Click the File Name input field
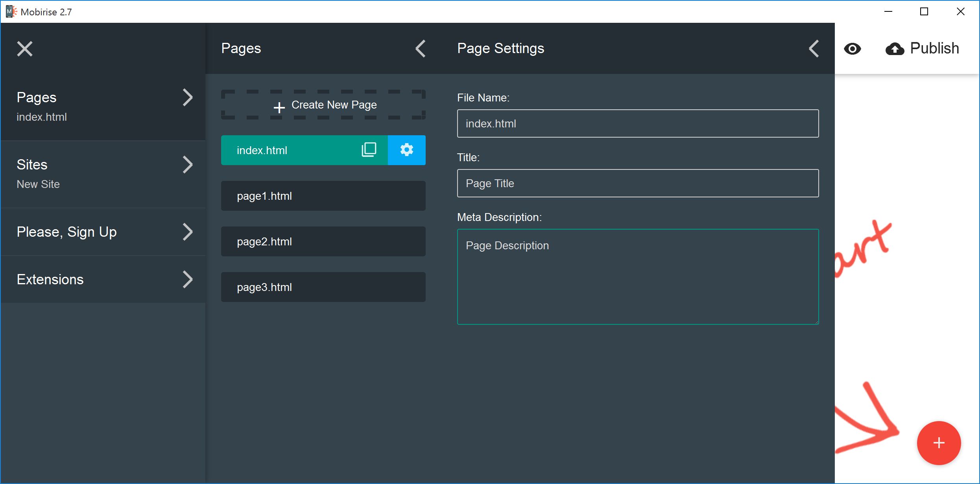 coord(638,123)
